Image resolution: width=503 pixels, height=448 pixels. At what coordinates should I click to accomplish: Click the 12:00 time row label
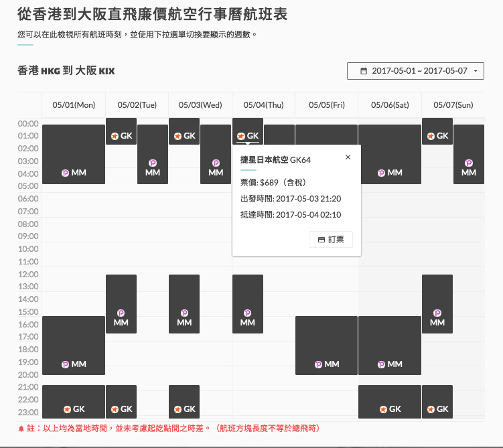(x=28, y=274)
